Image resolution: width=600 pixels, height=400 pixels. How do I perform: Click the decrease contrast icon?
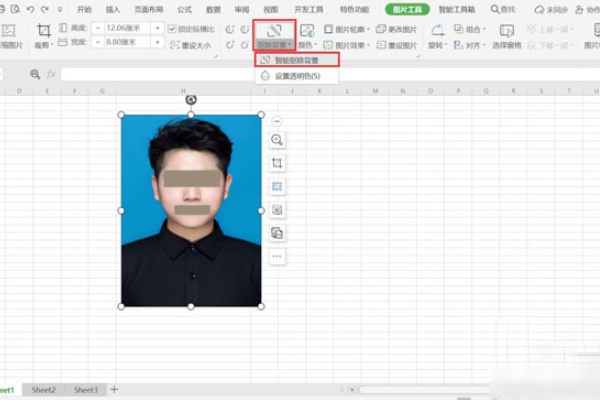(245, 29)
